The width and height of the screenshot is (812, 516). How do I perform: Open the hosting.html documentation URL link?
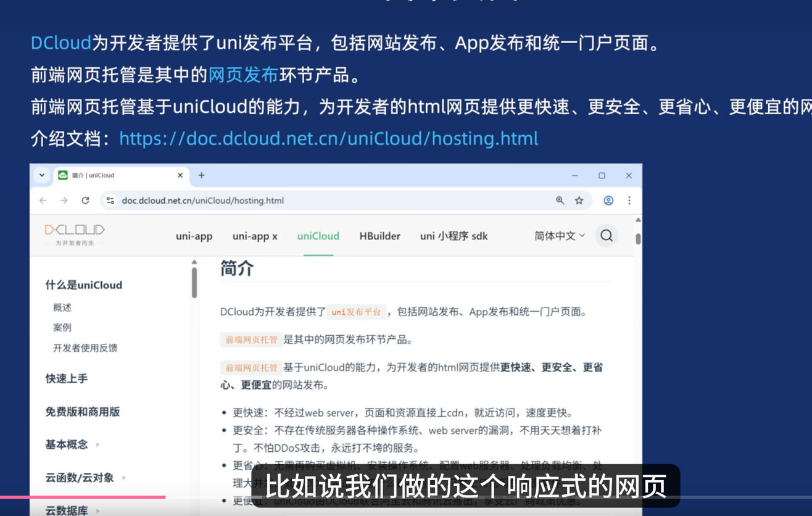(x=329, y=138)
